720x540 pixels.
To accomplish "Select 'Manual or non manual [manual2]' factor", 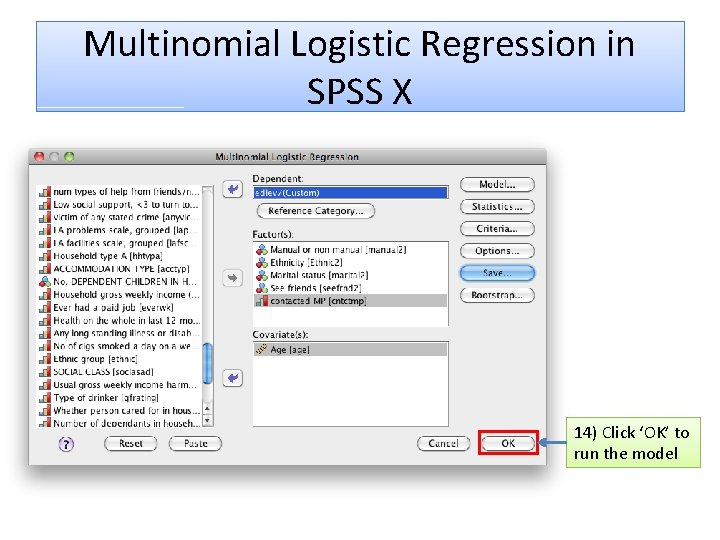I will pyautogui.click(x=338, y=249).
